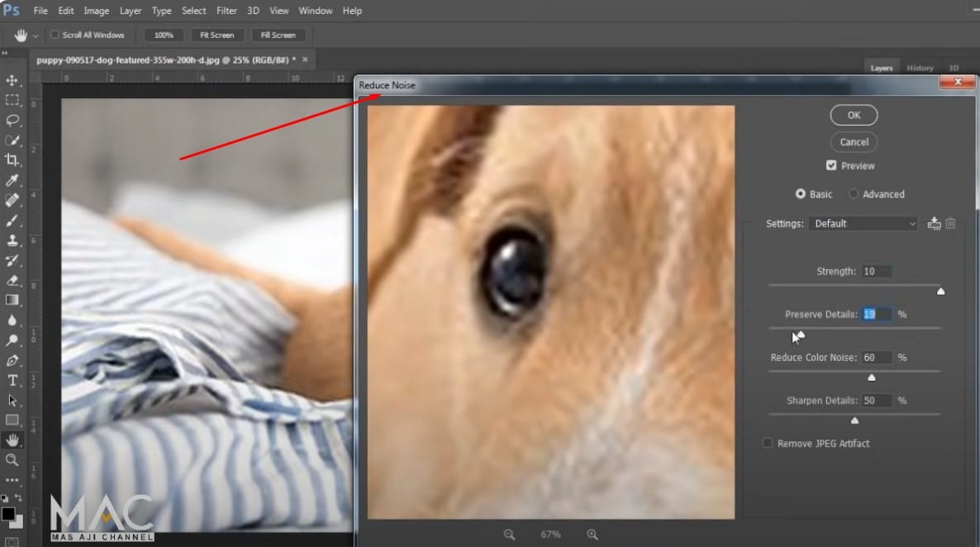Select the Zoom tool in toolbox
The width and height of the screenshot is (980, 547).
pyautogui.click(x=12, y=460)
